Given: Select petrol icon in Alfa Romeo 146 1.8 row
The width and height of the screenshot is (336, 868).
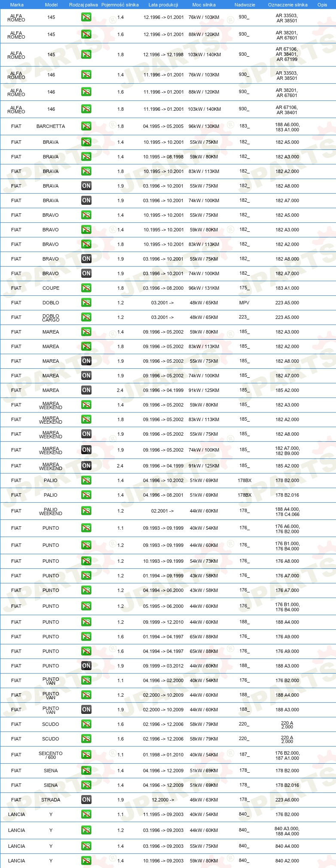Looking at the screenshot, I should click(86, 109).
